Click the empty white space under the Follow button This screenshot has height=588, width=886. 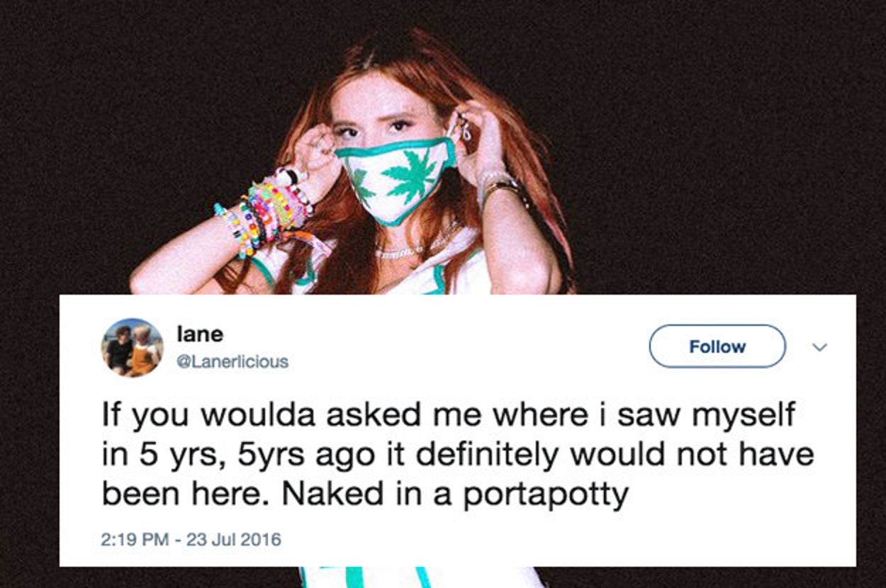coord(717,386)
